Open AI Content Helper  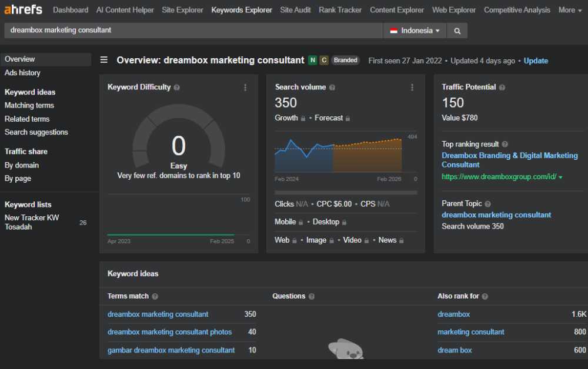pos(125,10)
